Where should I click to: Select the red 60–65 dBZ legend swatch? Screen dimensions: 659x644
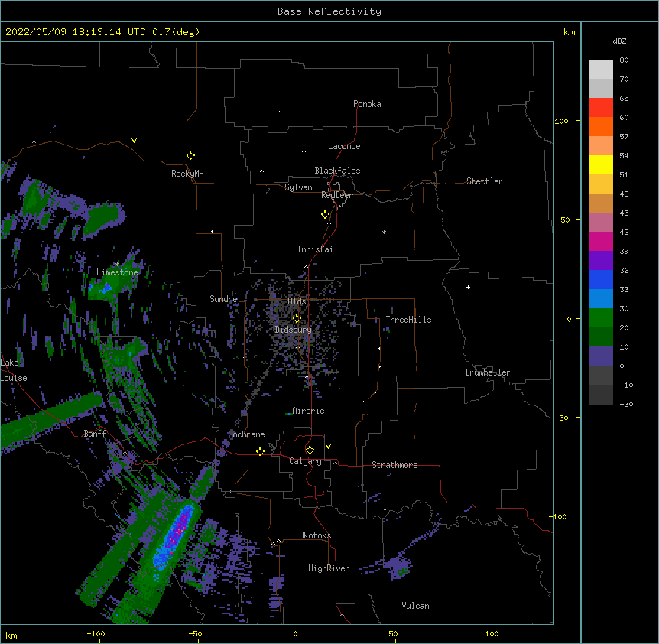pos(601,107)
